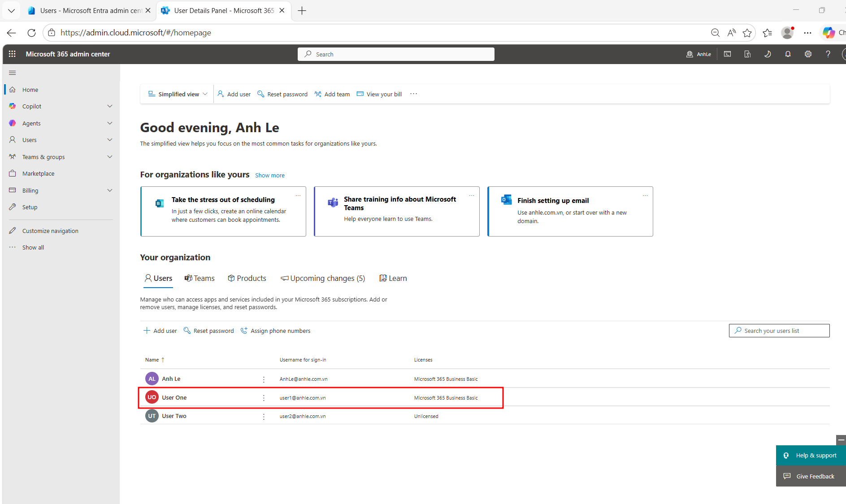Open more options for User One row
Screen dimensions: 846x504
tap(264, 398)
